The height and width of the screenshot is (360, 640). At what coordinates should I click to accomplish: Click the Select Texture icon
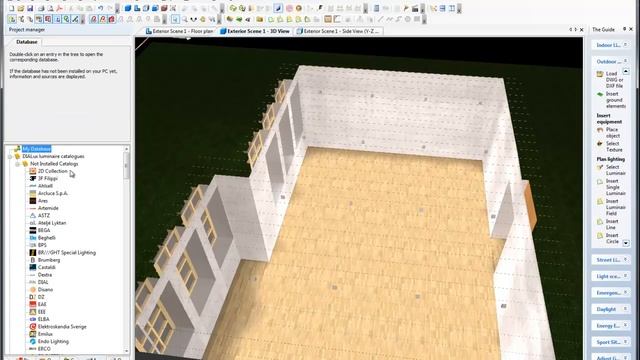click(x=600, y=144)
